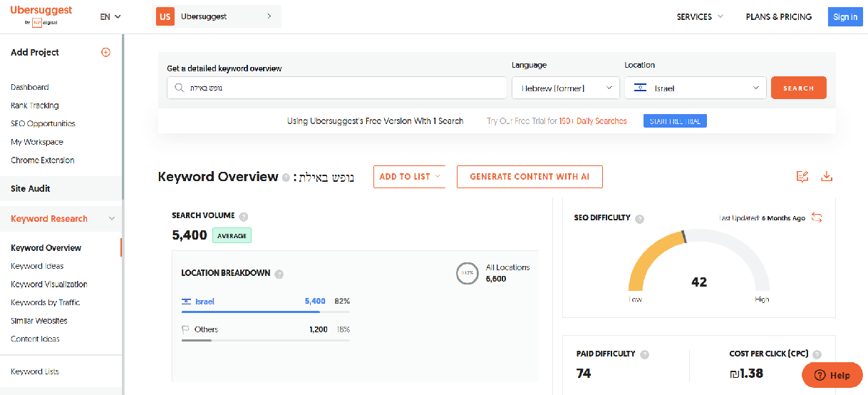Click the Add Project heading
The image size is (868, 395).
pos(35,52)
